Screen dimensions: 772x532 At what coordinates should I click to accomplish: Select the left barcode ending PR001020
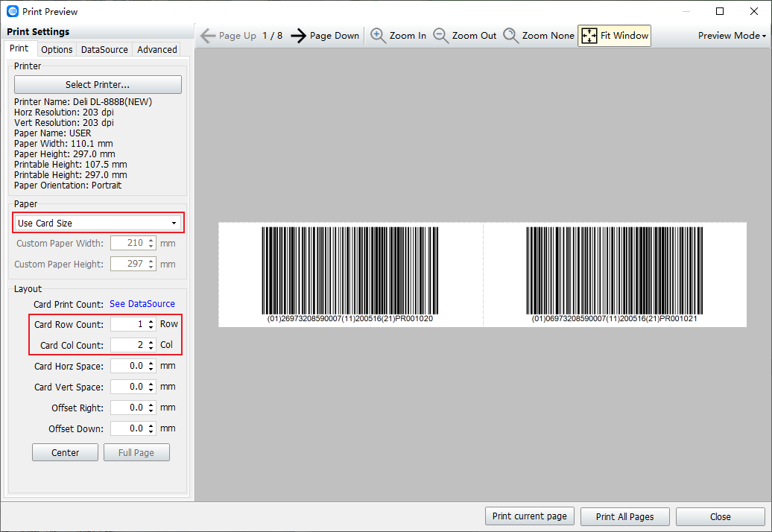(350, 274)
